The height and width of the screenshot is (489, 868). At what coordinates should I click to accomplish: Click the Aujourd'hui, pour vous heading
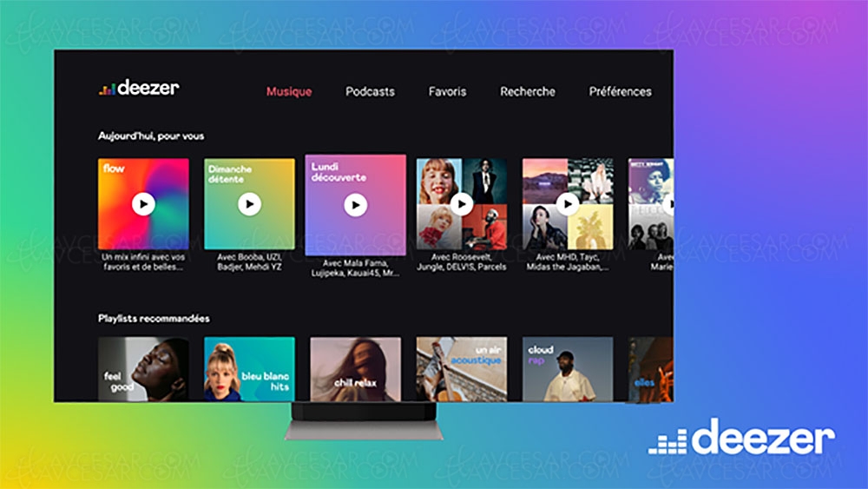(151, 136)
